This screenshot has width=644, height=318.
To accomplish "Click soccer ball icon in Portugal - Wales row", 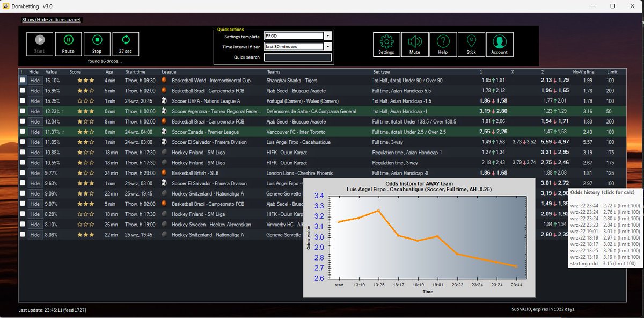I will point(164,100).
